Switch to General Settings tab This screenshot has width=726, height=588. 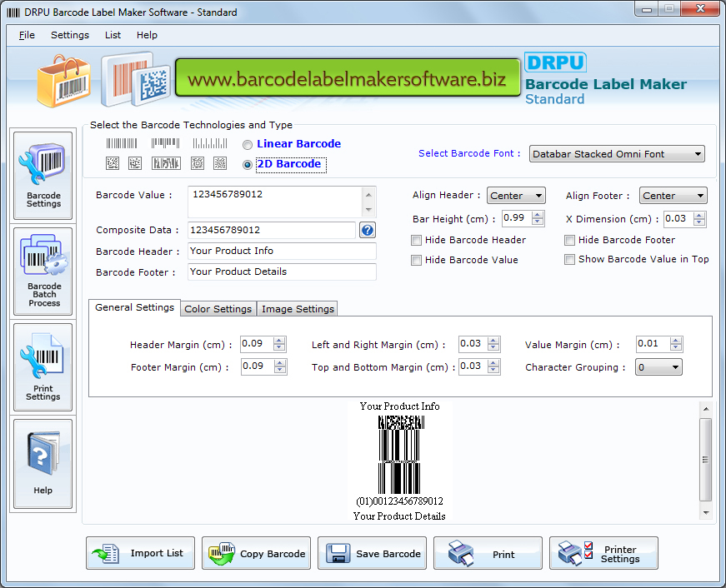(134, 307)
